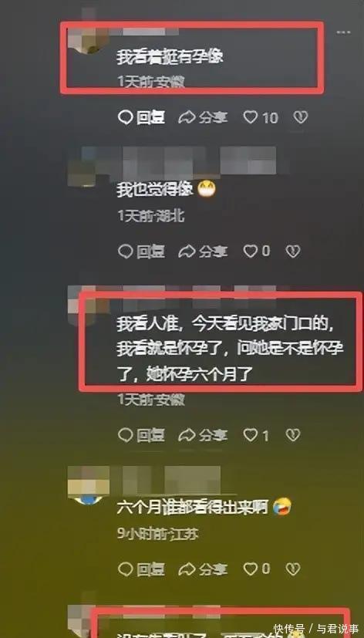364x638 pixels.
Task: Share the 六个月谁都看得出来啊 comment from 江苏
Action: (x=203, y=569)
